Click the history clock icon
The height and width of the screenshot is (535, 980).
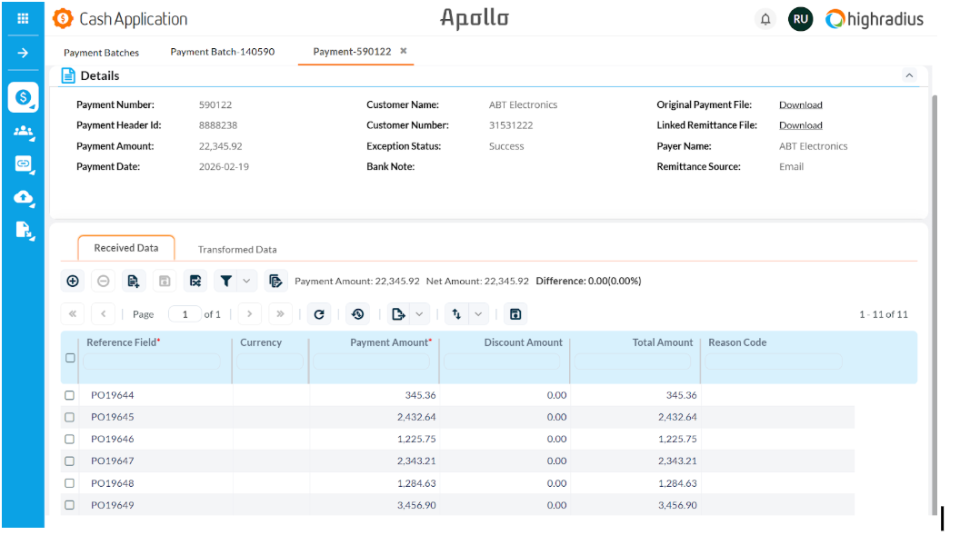[357, 314]
